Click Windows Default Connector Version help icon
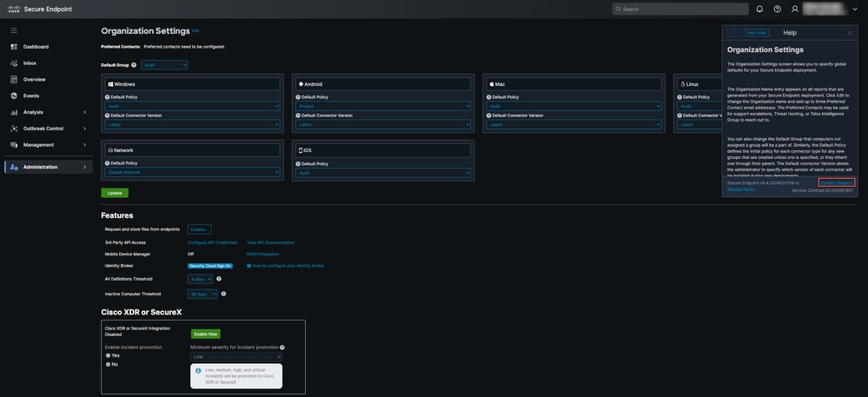This screenshot has width=868, height=397. point(108,116)
